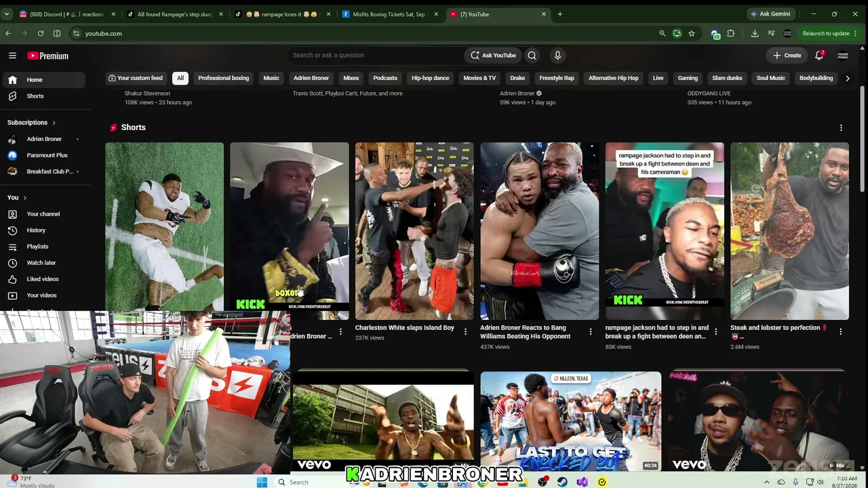Show more category chips with the arrow
The image size is (868, 488).
tap(847, 78)
